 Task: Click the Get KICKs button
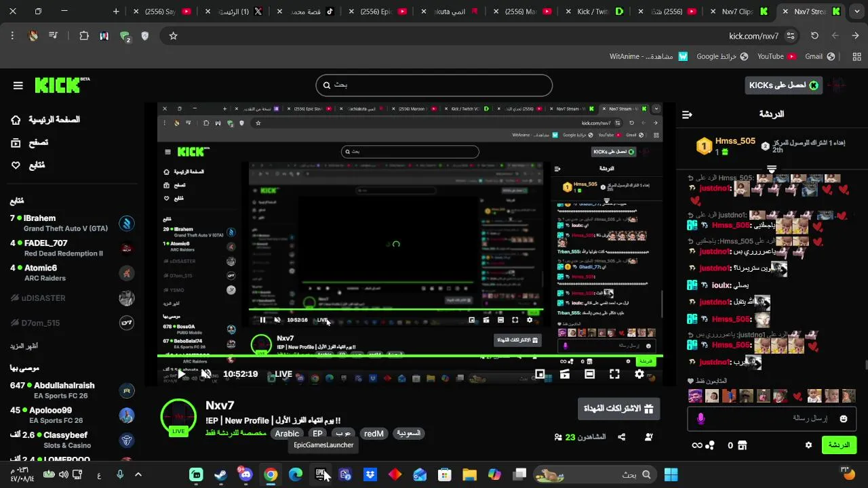tap(783, 85)
